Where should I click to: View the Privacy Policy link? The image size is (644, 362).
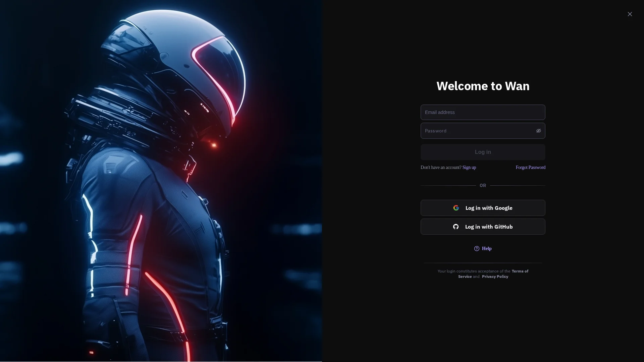pos(495,277)
